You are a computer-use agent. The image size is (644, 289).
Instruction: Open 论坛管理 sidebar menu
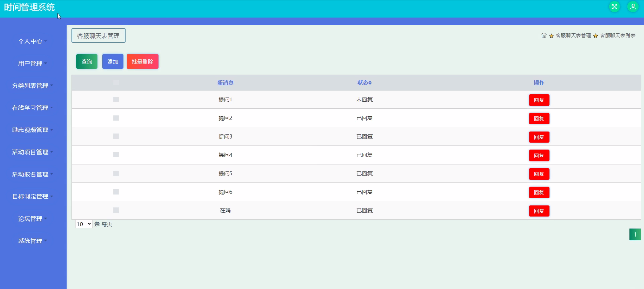33,219
